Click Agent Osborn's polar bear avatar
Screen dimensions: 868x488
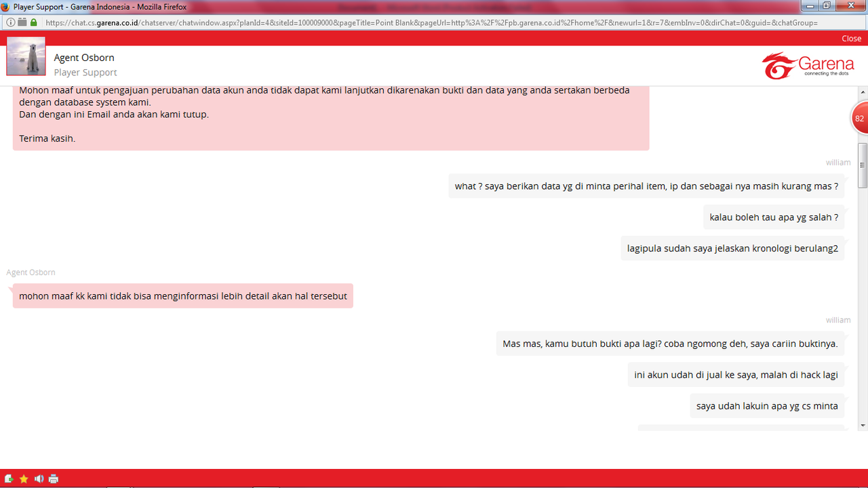pyautogui.click(x=26, y=56)
